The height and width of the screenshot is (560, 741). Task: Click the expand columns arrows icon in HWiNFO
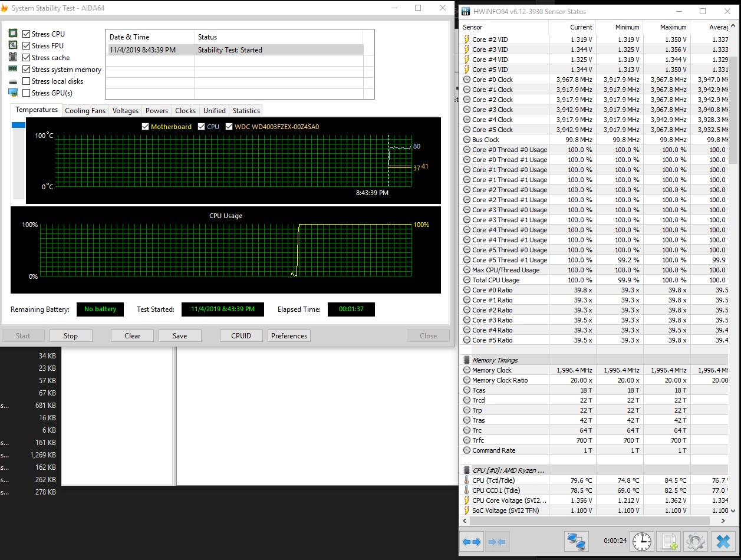coord(473,542)
